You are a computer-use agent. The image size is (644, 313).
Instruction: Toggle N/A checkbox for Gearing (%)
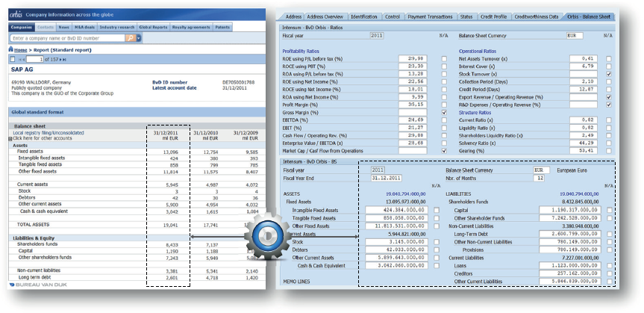[x=609, y=151]
